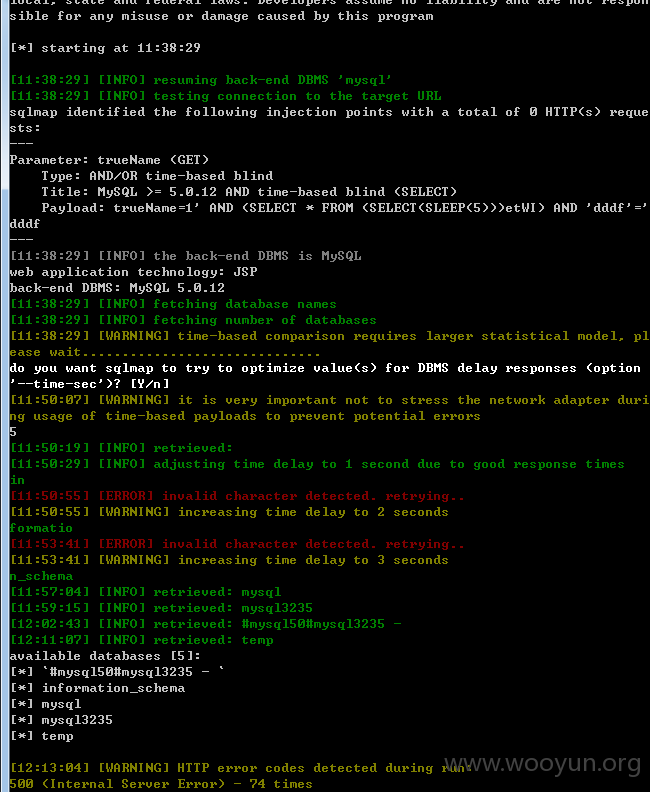Select the '[*] mysql3235' database entry
This screenshot has height=792, width=650.
[x=61, y=720]
